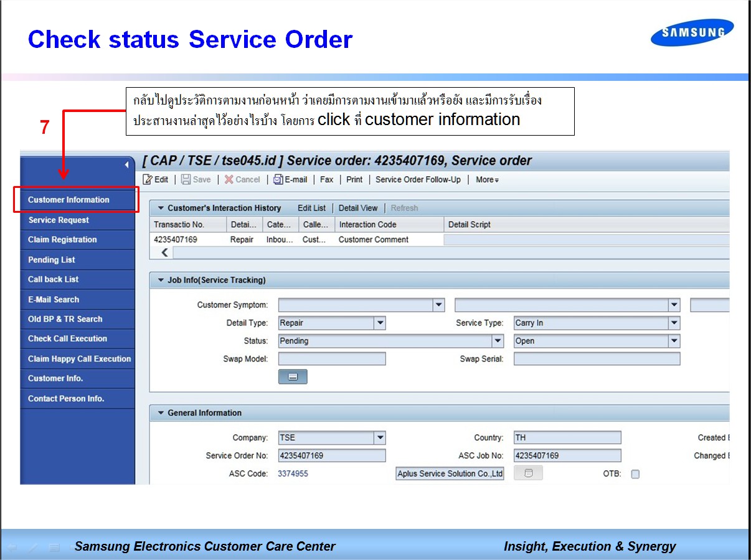Click the Transactio No. column header
The height and width of the screenshot is (560, 751).
click(x=188, y=225)
